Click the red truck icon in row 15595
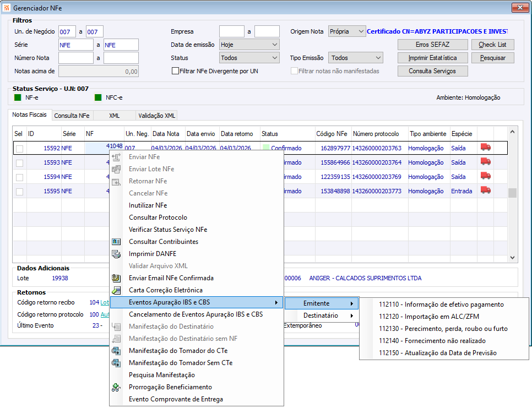 pos(485,190)
